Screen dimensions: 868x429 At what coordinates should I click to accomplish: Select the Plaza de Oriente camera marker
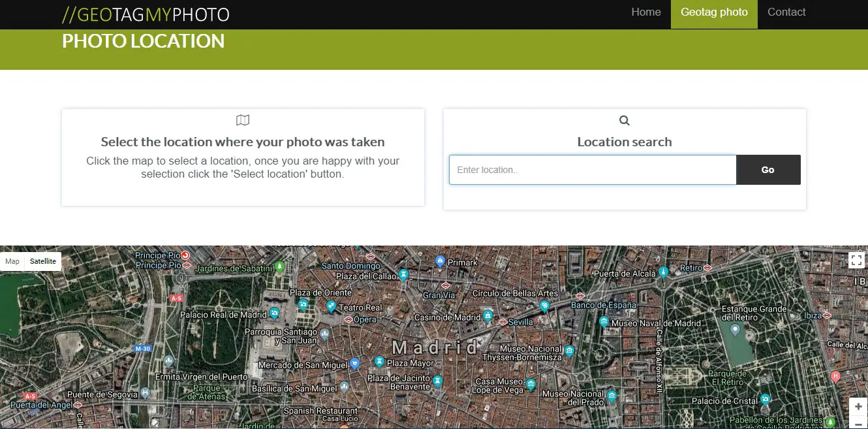point(303,304)
